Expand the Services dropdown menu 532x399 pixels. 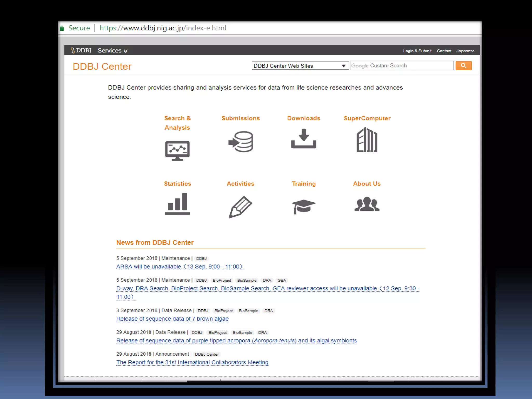112,51
